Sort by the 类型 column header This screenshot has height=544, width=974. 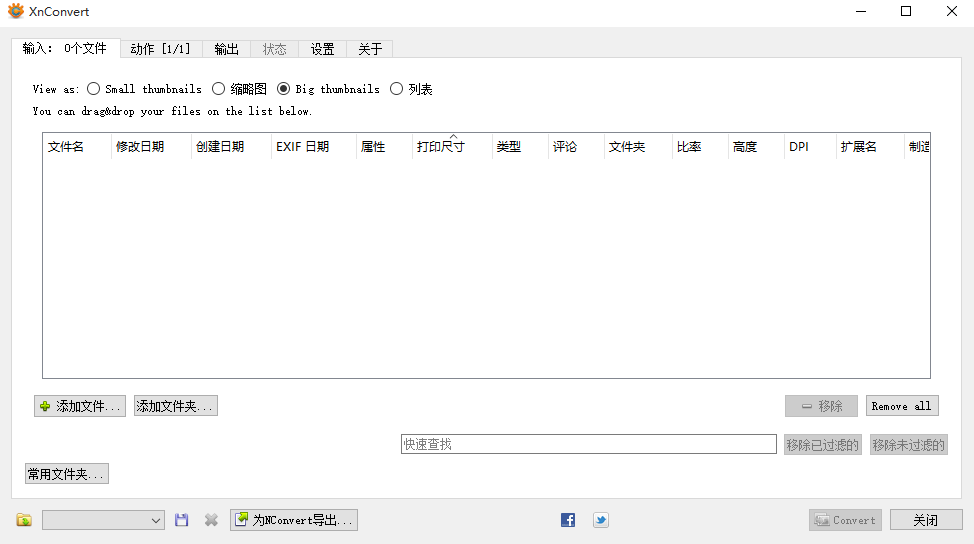pos(520,147)
